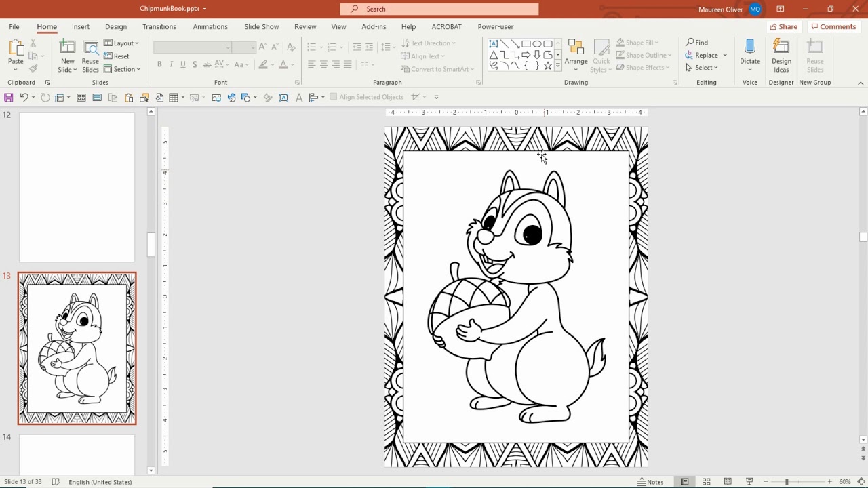Click zoom in plus button
Image resolution: width=868 pixels, height=488 pixels.
pyautogui.click(x=829, y=482)
